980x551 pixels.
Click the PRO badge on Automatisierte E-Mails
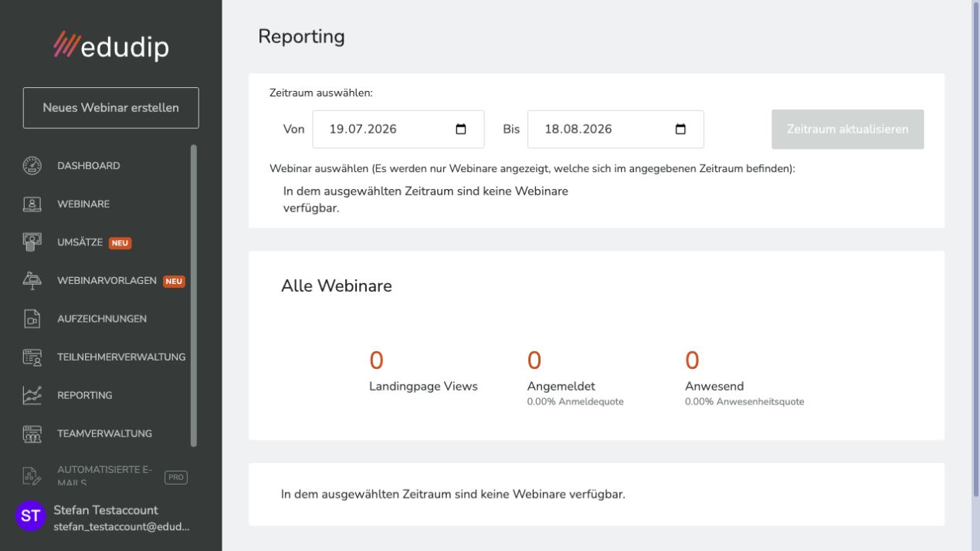(x=176, y=477)
